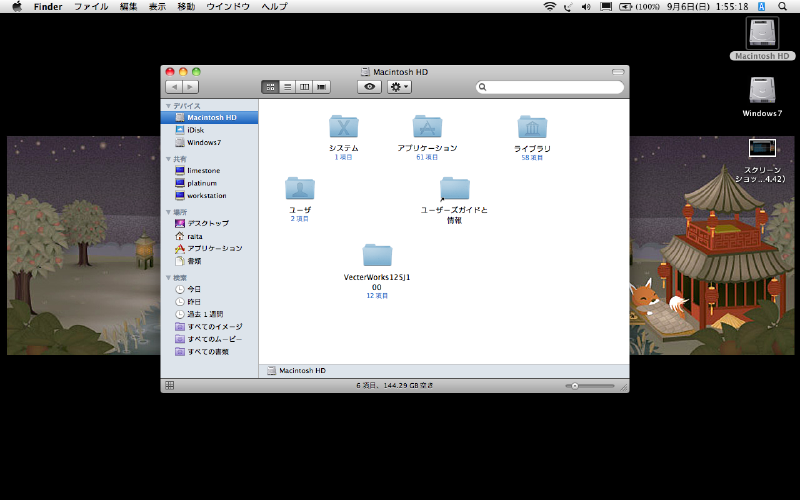Connect to workstation shared computer
Viewport: 800px width, 500px height.
(209, 195)
